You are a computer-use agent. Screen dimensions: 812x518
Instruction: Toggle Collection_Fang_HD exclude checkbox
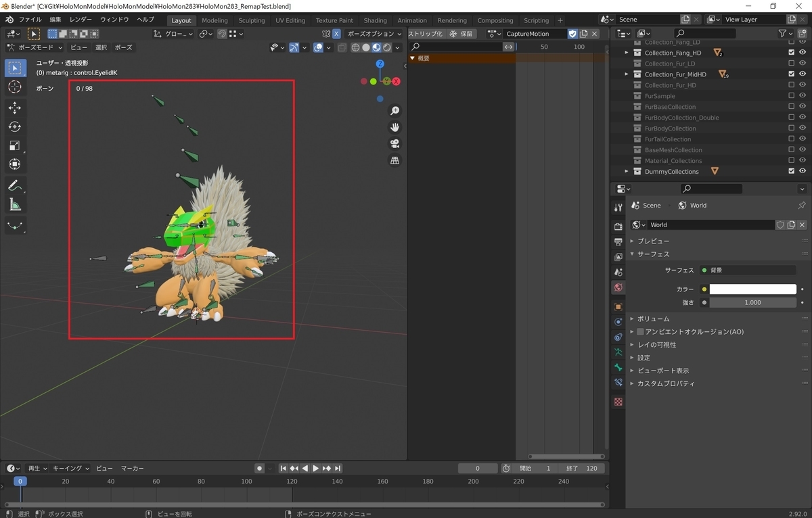point(792,53)
